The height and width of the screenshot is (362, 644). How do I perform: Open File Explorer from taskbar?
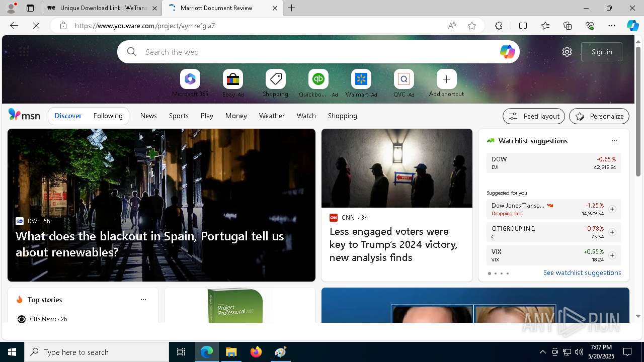click(x=231, y=352)
